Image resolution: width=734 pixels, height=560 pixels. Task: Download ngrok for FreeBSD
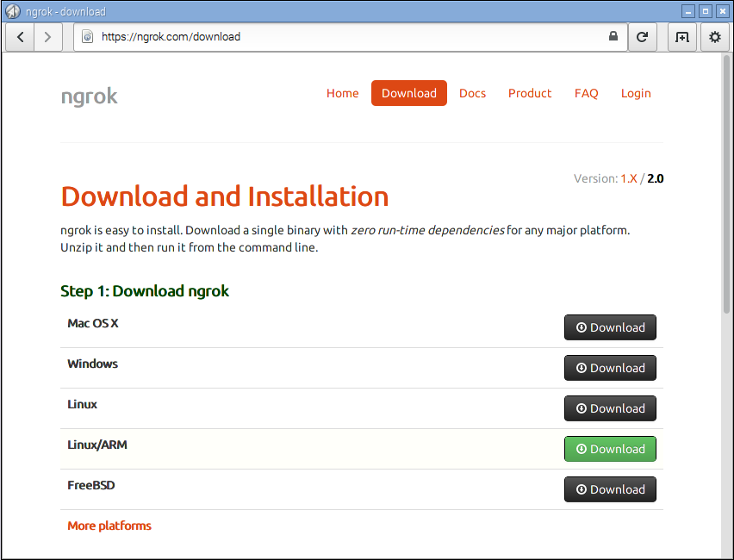610,489
